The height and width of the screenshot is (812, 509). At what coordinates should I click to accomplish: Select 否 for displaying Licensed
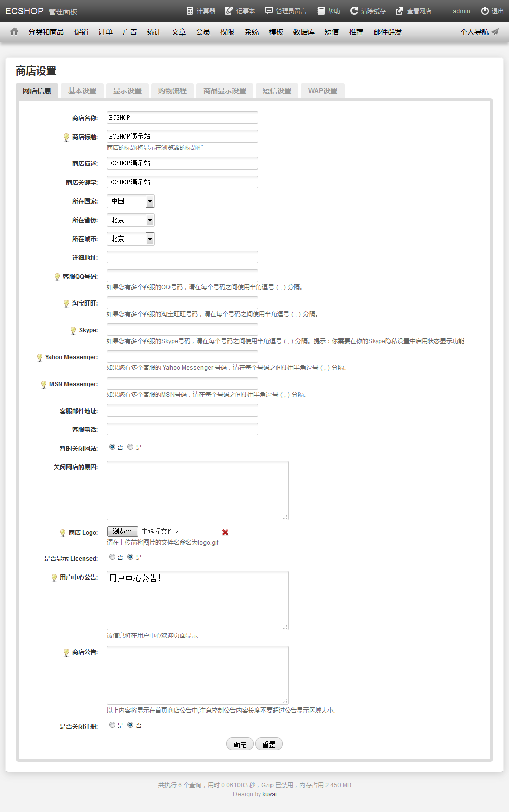(112, 557)
